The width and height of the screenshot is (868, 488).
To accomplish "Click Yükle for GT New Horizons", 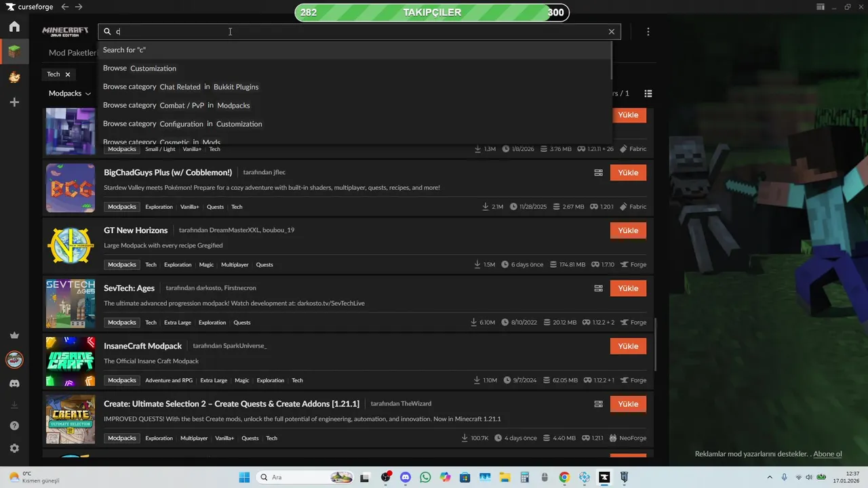I will [628, 230].
